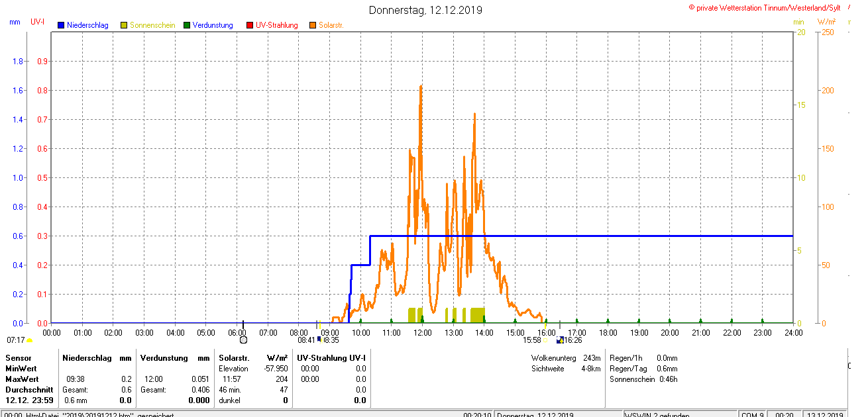868x417 pixels.
Task: Click the blue 'mm' axis unit label
Action: [15, 22]
